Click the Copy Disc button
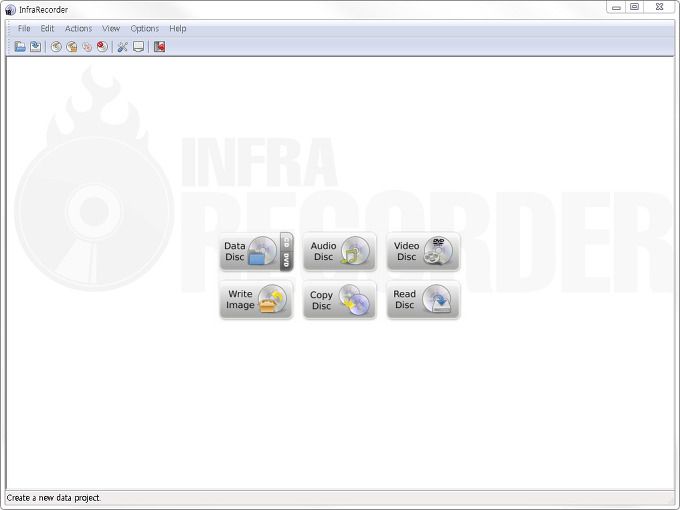This screenshot has height=510, width=680. 340,300
